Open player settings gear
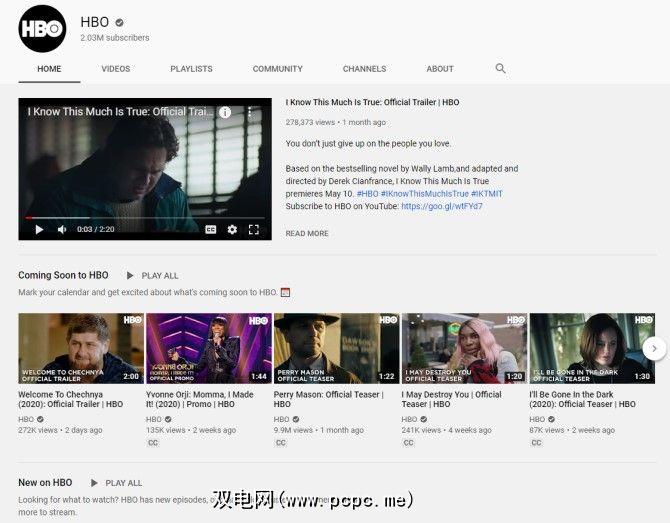This screenshot has width=670, height=523. [232, 230]
